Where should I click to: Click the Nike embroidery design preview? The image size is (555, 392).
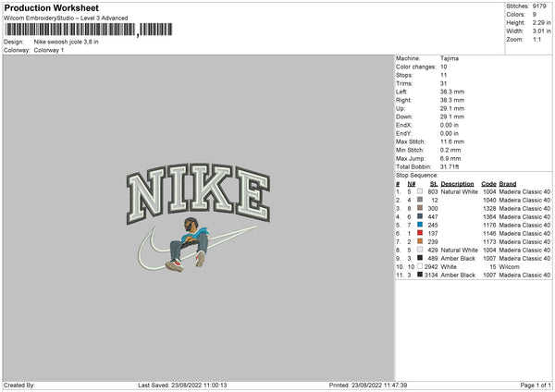pyautogui.click(x=199, y=218)
